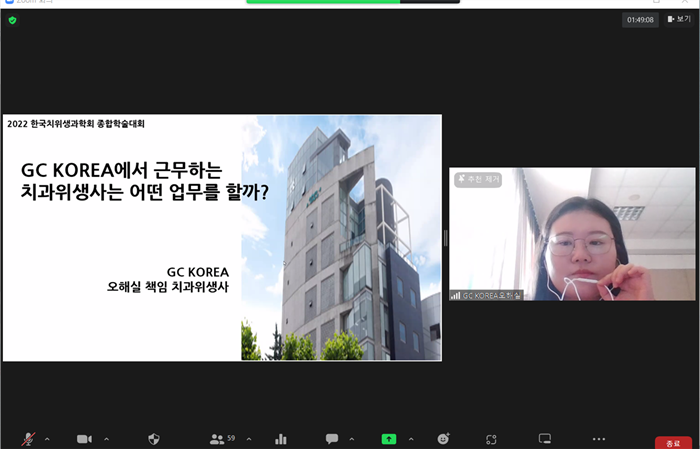
Task: Expand the caret next to Participants
Action: coord(249,439)
